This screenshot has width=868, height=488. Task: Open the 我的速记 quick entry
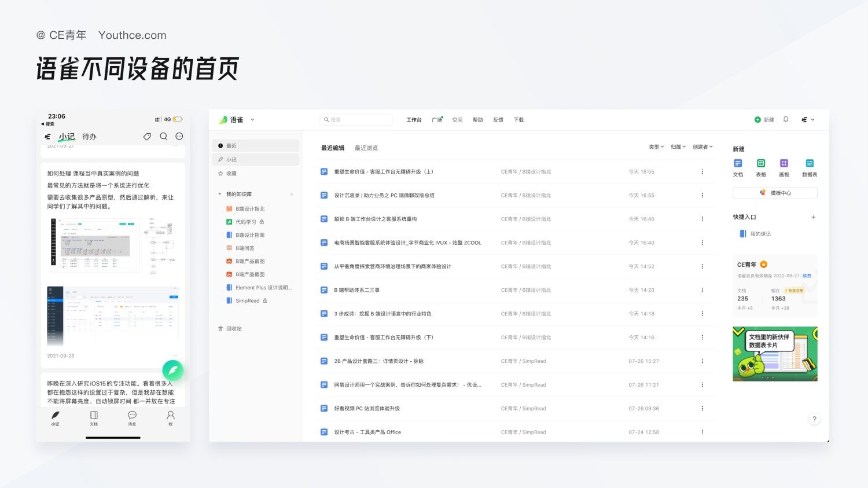click(x=755, y=234)
